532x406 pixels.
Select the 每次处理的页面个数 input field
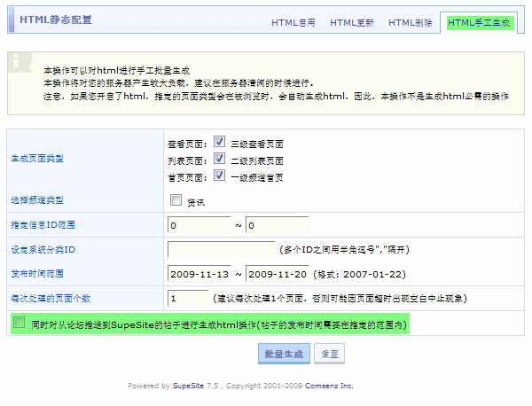[187, 298]
